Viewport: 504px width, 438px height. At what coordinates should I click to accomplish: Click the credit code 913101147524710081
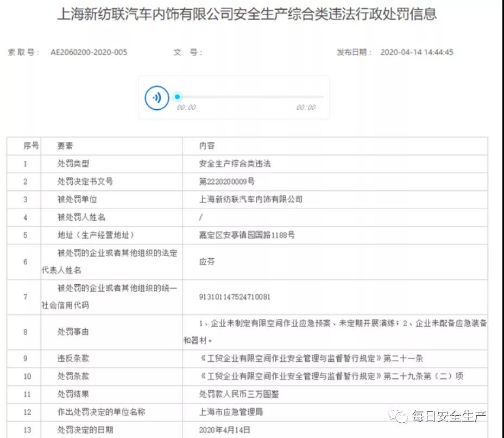click(x=235, y=297)
